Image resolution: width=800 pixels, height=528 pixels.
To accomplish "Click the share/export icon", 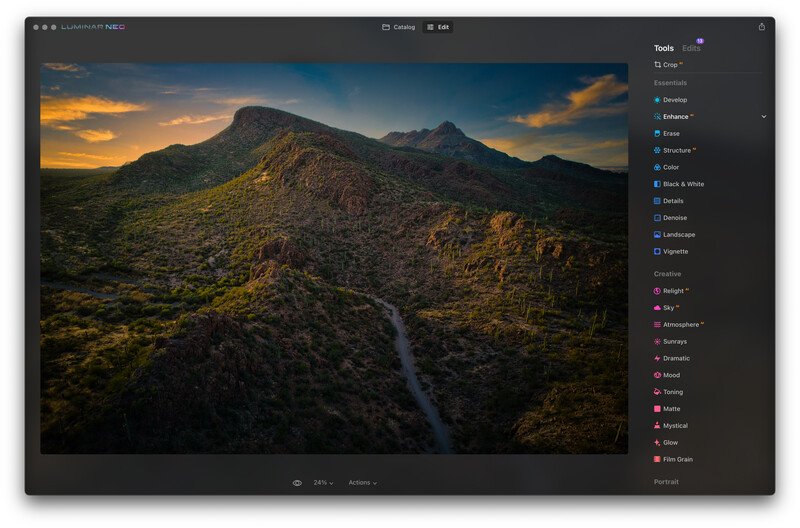I will (x=761, y=27).
